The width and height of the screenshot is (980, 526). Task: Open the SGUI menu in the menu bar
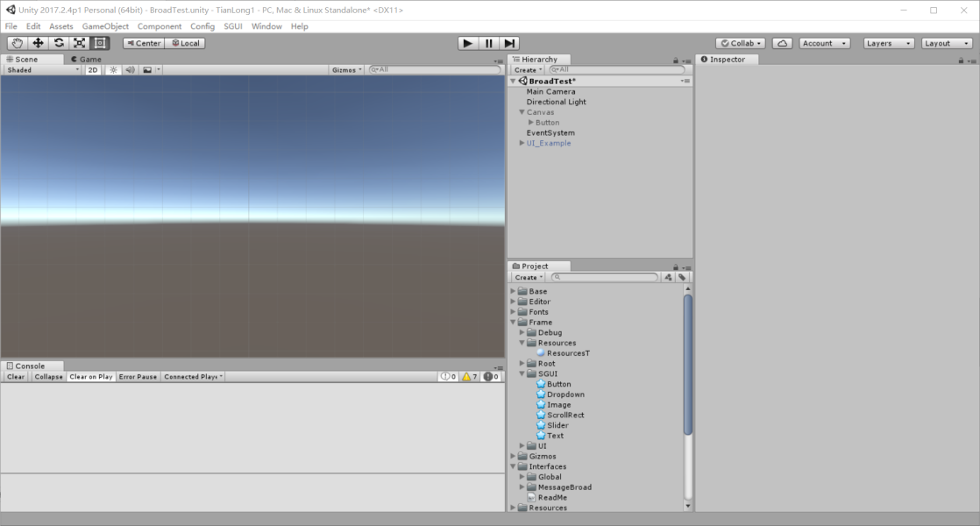point(233,26)
